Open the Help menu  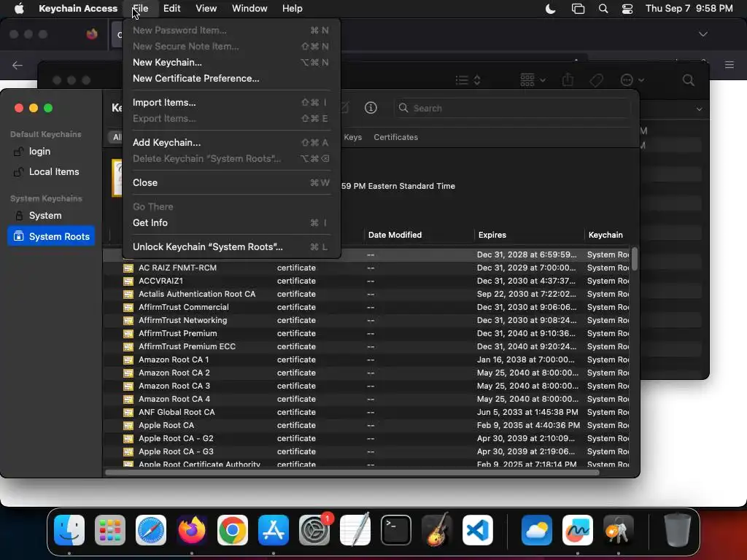[x=292, y=9]
